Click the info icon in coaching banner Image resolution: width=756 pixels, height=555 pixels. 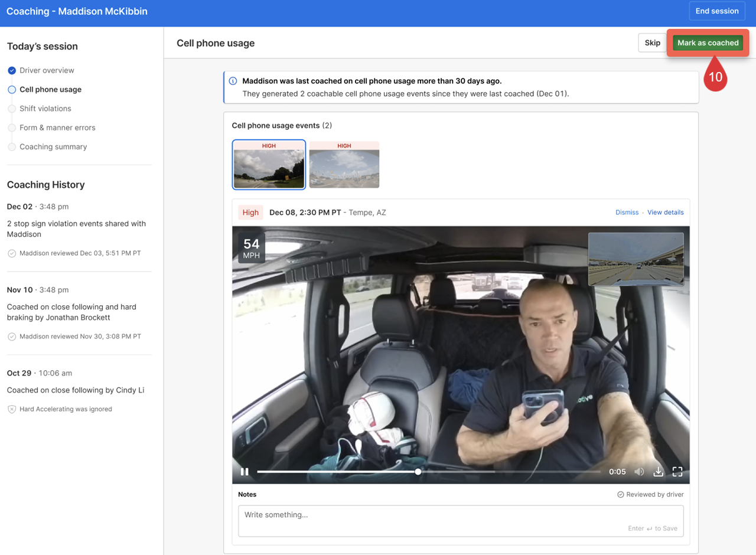[233, 81]
